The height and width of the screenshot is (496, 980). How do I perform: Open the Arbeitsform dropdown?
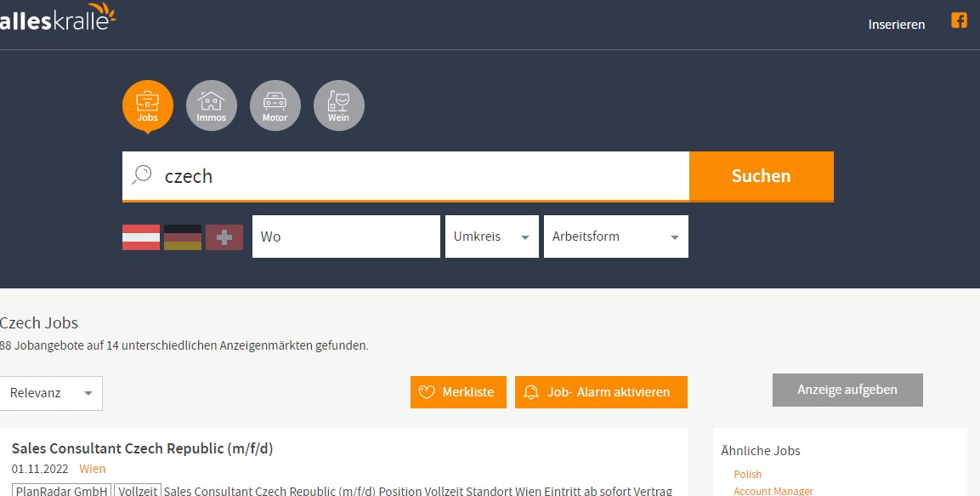pos(615,237)
